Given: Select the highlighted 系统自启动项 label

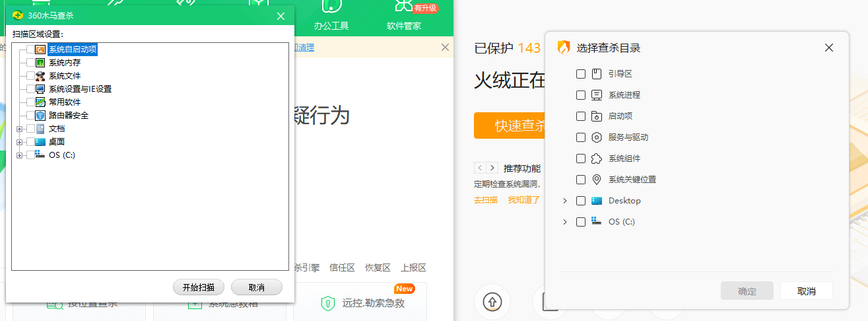Looking at the screenshot, I should 73,50.
